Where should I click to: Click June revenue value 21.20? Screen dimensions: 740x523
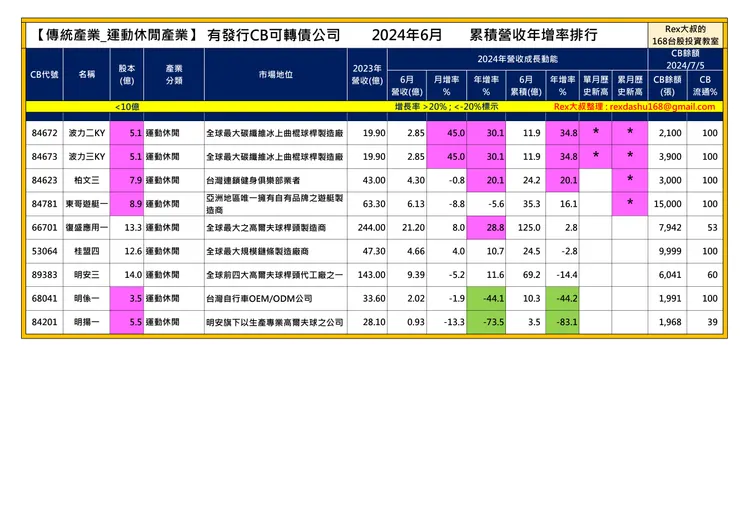(x=413, y=228)
